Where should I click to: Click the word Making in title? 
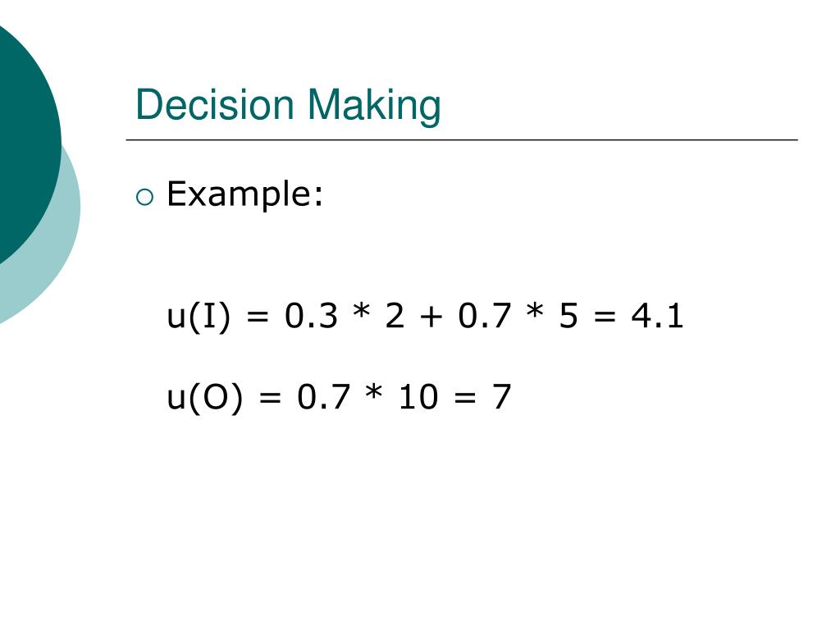pos(374,106)
